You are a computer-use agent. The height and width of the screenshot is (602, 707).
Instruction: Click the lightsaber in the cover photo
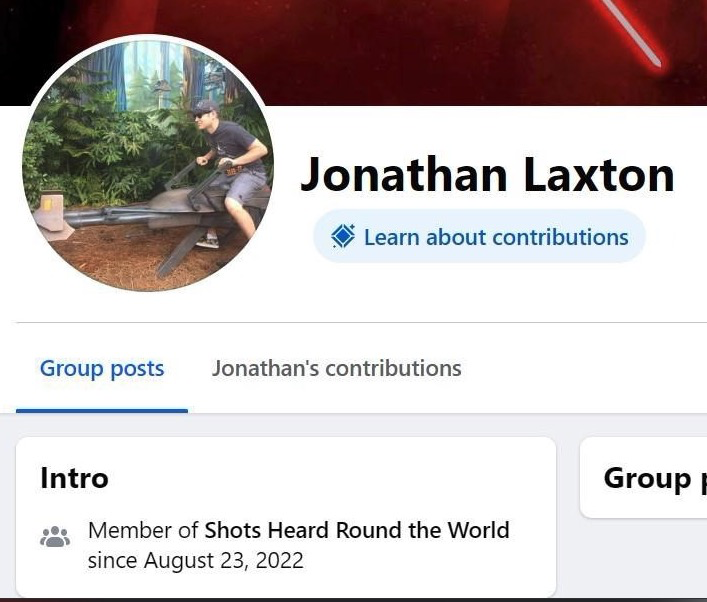631,32
